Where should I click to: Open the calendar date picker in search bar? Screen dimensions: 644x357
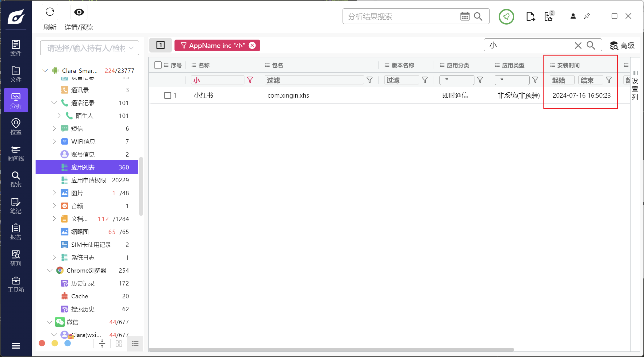465,17
